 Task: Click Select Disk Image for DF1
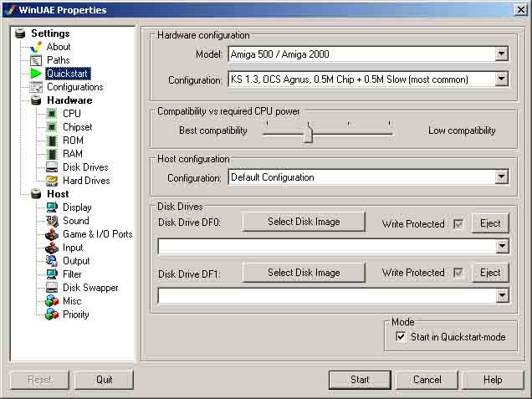point(304,273)
